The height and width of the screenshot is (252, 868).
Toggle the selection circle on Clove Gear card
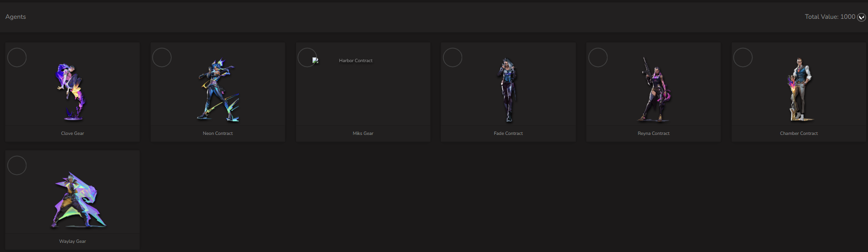17,58
